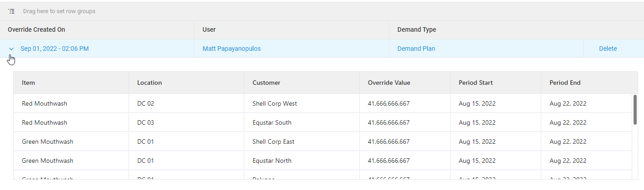Screen dimensions: 644x190
Task: Sort by the Period End column header
Action: (x=565, y=83)
